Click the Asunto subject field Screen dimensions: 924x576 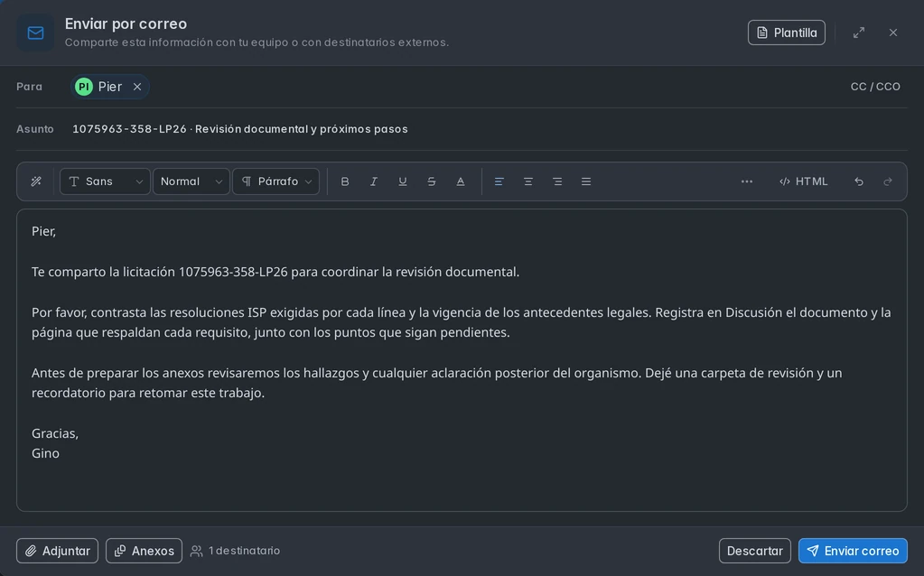(490, 129)
